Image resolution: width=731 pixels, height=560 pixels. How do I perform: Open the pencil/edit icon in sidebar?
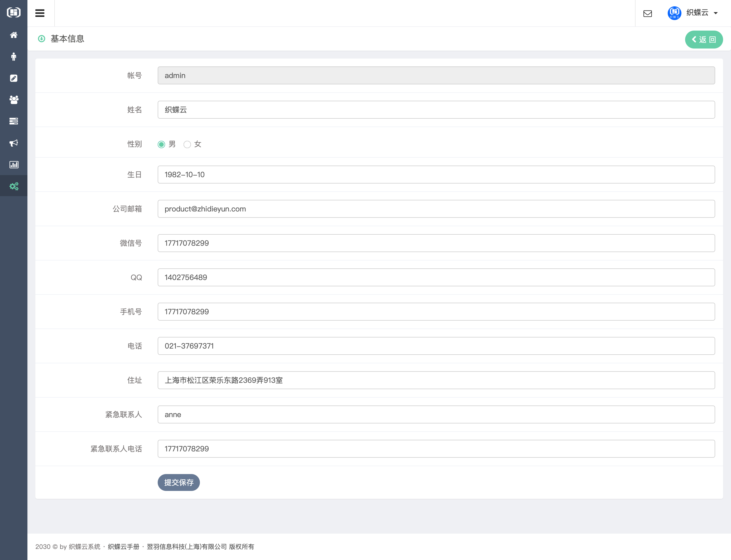click(x=14, y=78)
